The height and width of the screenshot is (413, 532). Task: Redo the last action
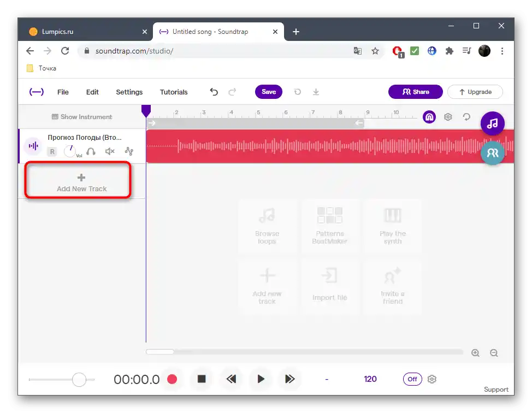click(233, 92)
